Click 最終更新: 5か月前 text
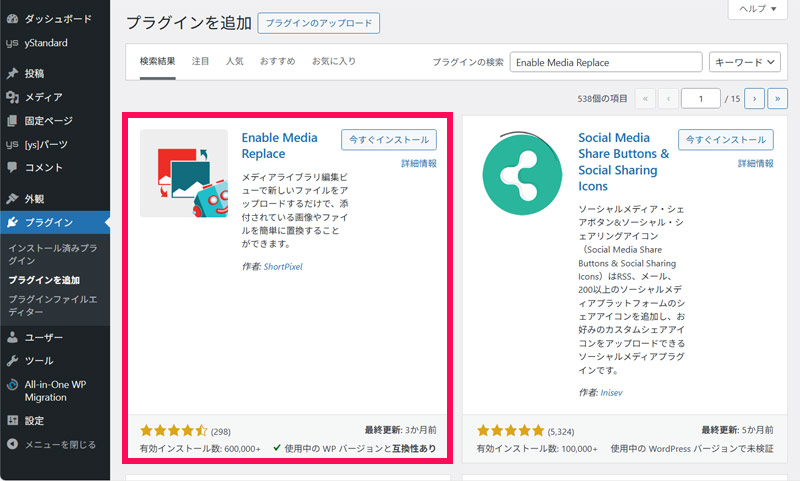800x481 pixels. coord(737,430)
